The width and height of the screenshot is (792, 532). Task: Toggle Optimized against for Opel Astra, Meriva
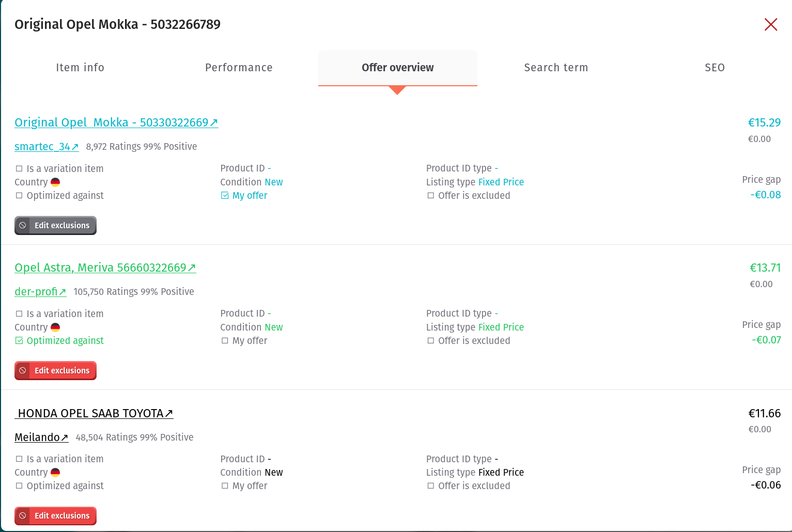tap(19, 341)
